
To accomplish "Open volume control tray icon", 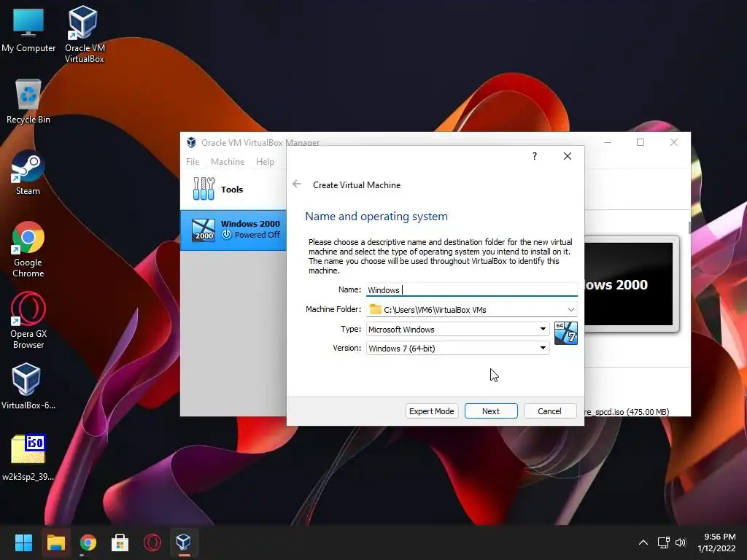I will click(x=681, y=542).
